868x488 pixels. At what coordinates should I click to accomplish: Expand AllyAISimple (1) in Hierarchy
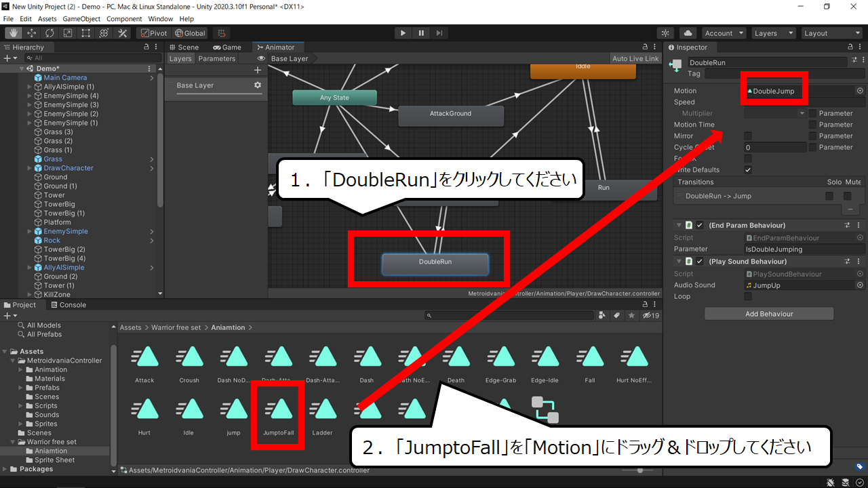coord(29,87)
